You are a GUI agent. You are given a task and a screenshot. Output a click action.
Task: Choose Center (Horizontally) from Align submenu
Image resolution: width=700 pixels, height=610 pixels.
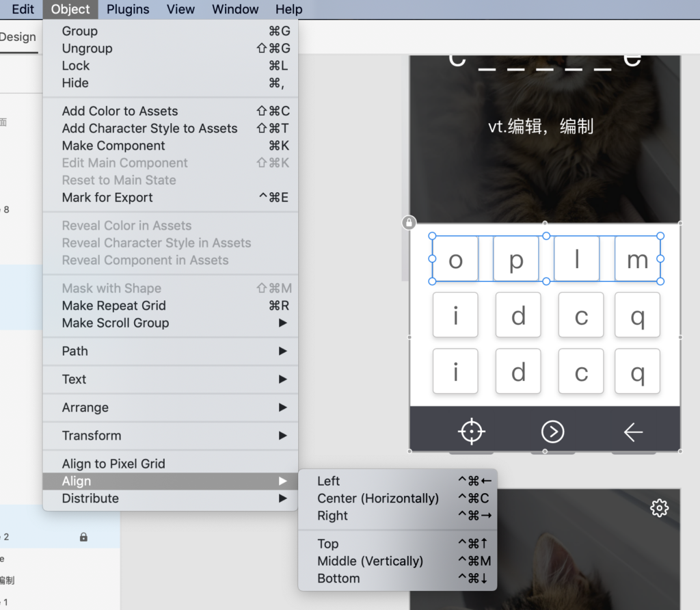pyautogui.click(x=378, y=499)
